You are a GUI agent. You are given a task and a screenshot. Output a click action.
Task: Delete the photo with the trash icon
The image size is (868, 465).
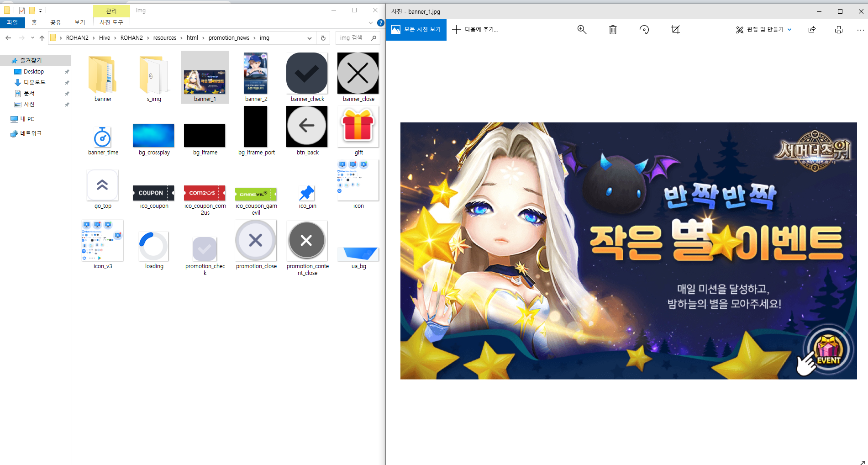coord(613,30)
